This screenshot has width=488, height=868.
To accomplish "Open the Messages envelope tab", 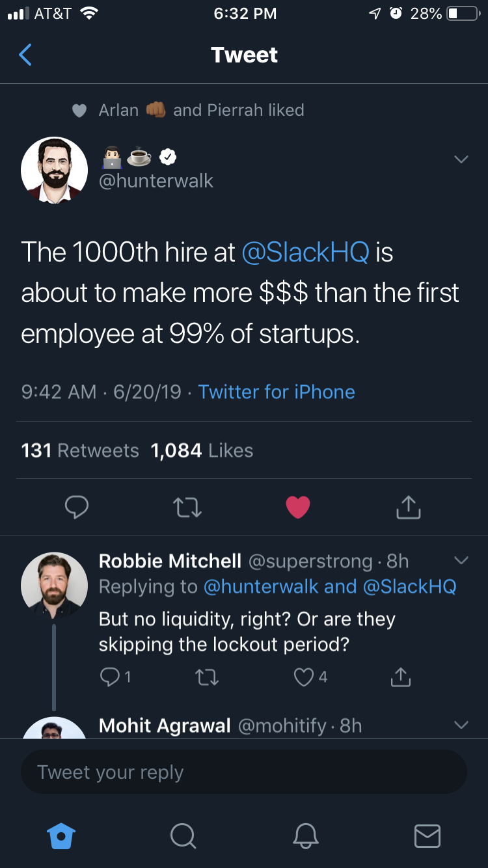I will (427, 835).
